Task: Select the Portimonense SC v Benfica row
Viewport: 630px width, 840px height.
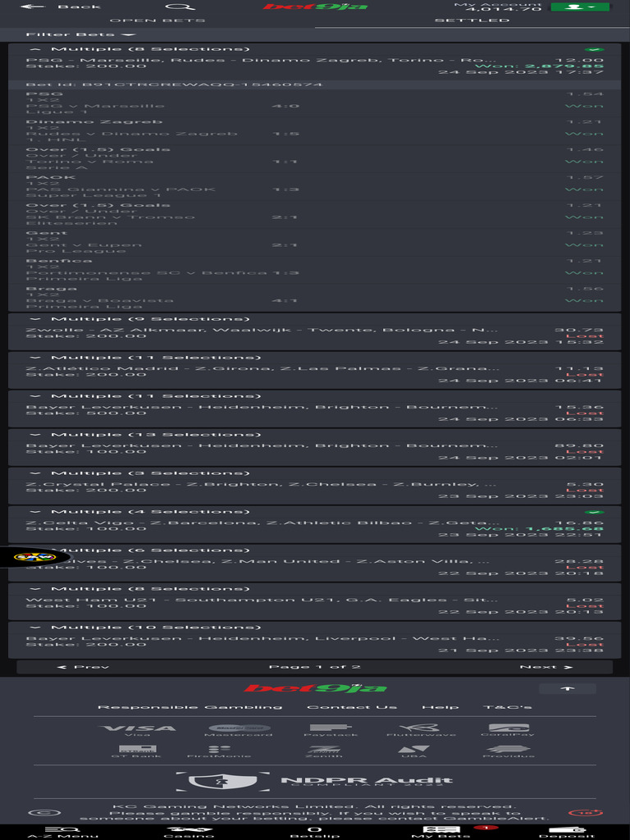Action: click(x=315, y=271)
